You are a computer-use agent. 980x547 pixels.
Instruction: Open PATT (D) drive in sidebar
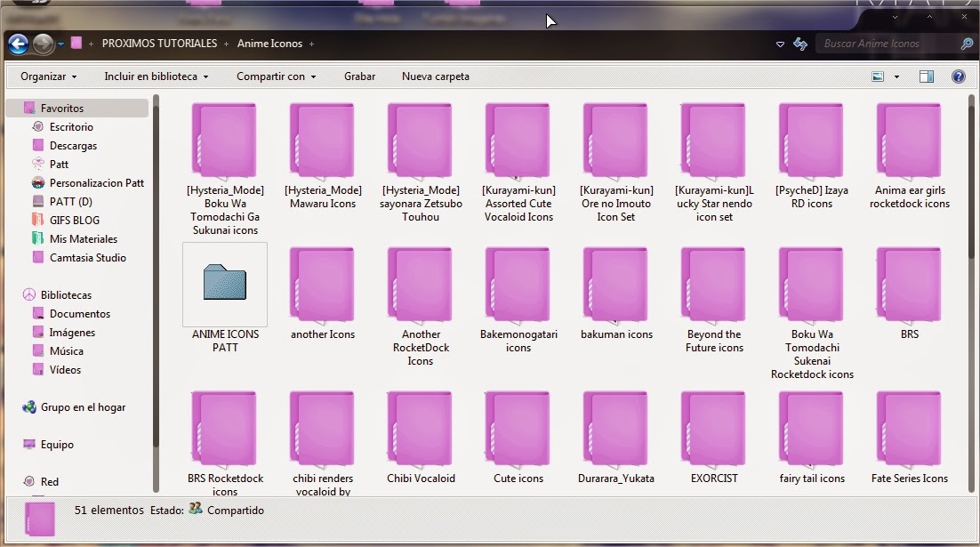pyautogui.click(x=70, y=202)
